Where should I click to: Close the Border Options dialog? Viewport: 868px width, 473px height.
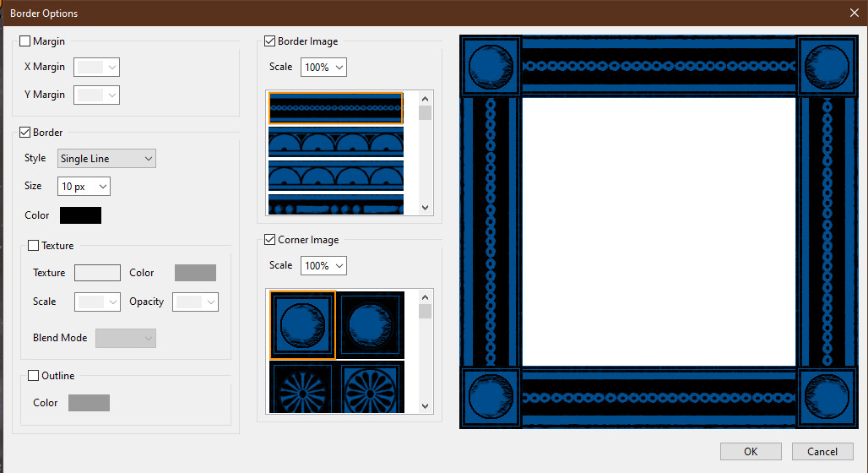click(x=854, y=13)
